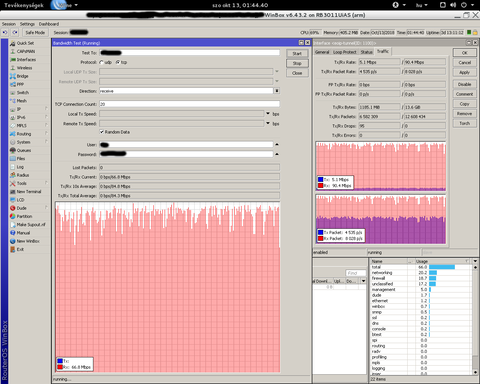Click Close in Bandwidth Test

(297, 73)
